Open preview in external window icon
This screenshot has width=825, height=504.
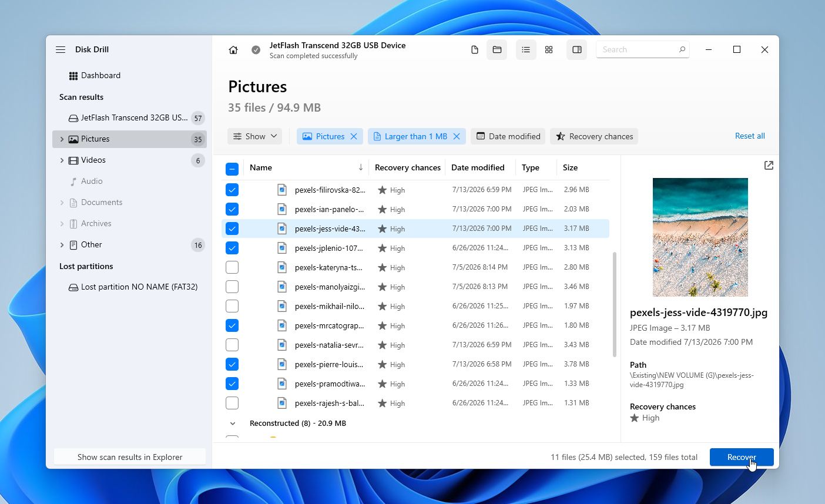[x=769, y=166]
